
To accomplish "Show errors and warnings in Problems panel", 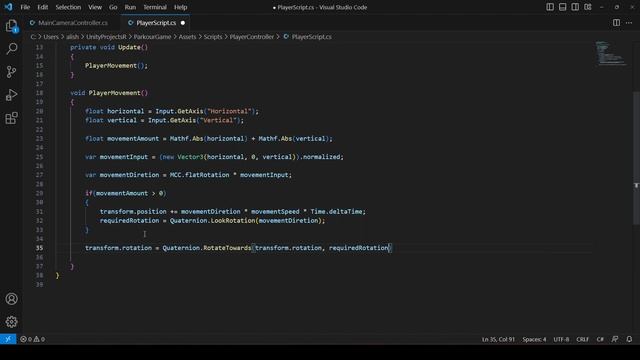I will point(33,339).
